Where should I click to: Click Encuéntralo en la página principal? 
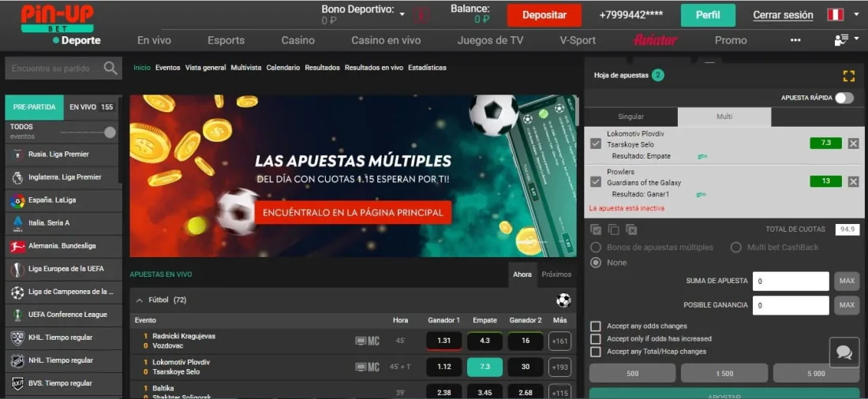353,212
